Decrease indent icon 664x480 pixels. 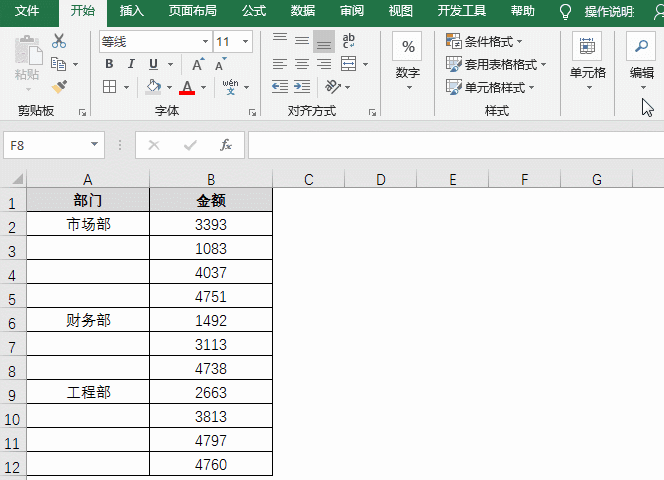(x=280, y=87)
